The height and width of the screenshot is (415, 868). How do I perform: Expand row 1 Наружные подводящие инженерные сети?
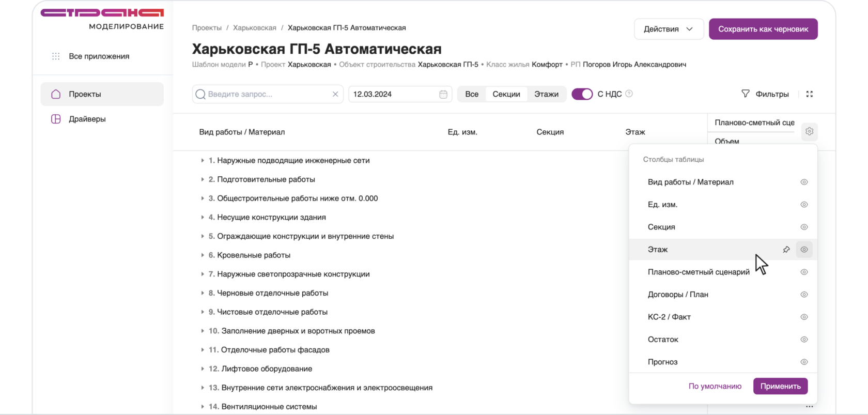[x=203, y=161]
